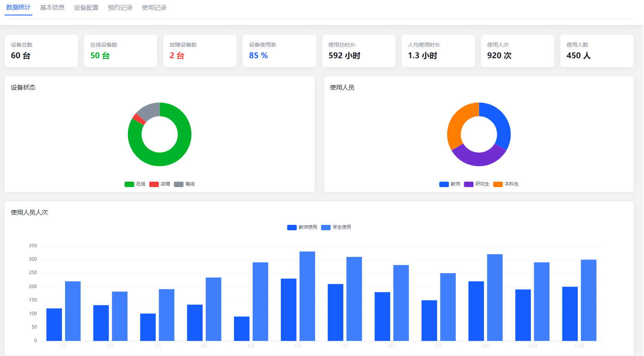Hide the 故障 series via legend

tap(160, 184)
